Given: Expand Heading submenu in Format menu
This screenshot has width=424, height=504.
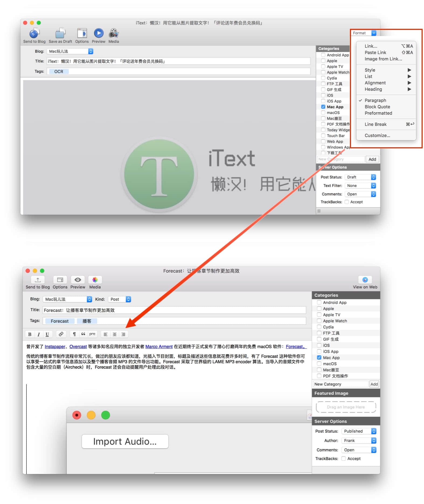Looking at the screenshot, I should (x=386, y=89).
